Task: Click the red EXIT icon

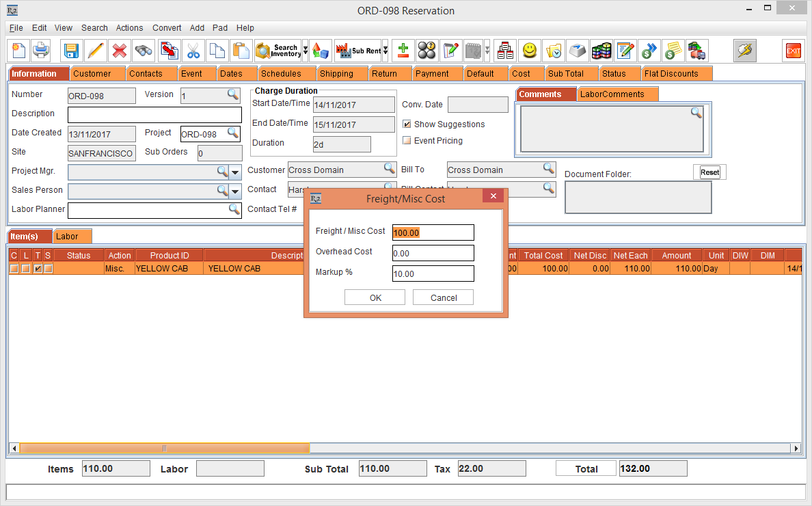Action: [x=793, y=51]
